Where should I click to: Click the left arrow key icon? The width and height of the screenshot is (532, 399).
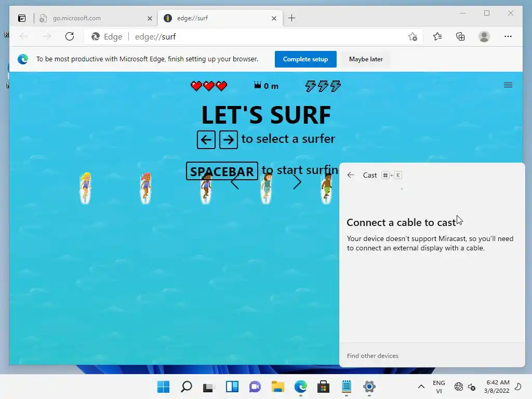[206, 140]
